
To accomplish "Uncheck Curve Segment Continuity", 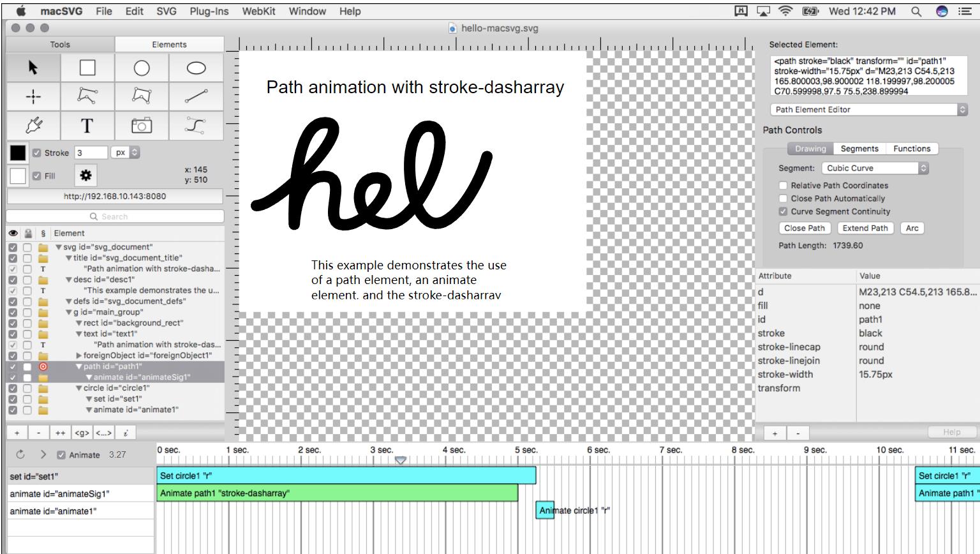I will [783, 211].
